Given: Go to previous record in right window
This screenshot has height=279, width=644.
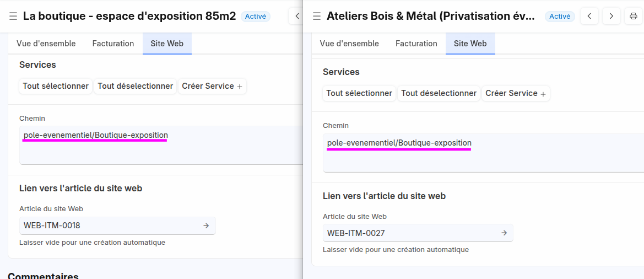Looking at the screenshot, I should [589, 16].
